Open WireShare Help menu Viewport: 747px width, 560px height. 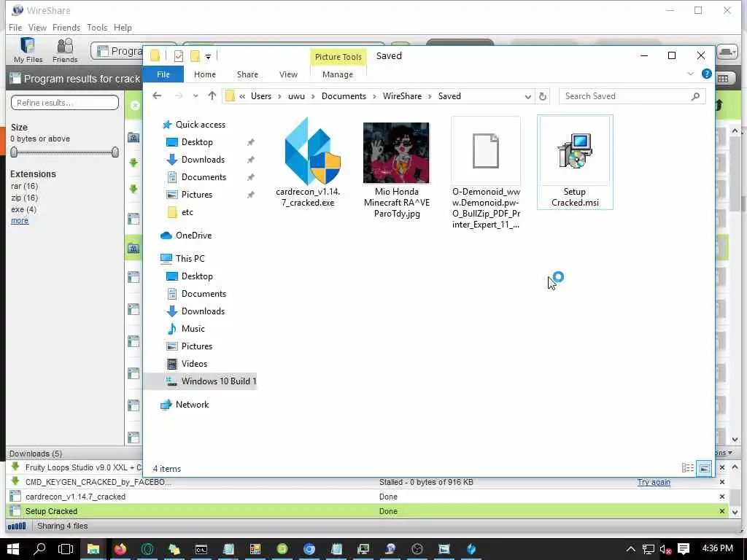(123, 28)
